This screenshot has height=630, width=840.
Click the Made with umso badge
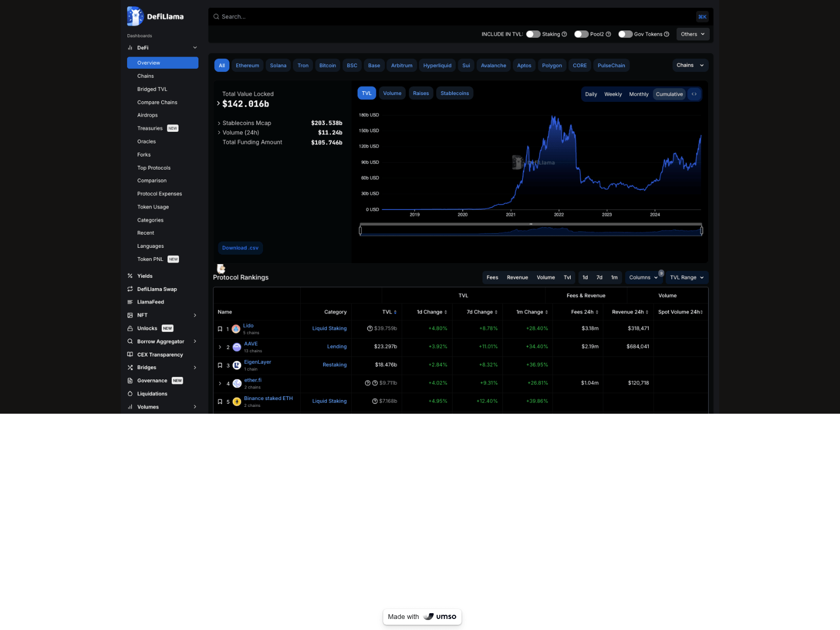422,617
